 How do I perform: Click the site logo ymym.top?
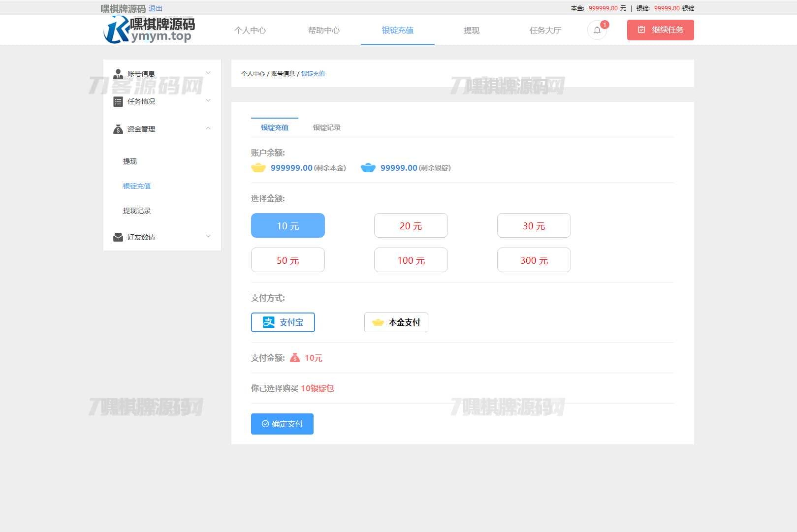[149, 30]
